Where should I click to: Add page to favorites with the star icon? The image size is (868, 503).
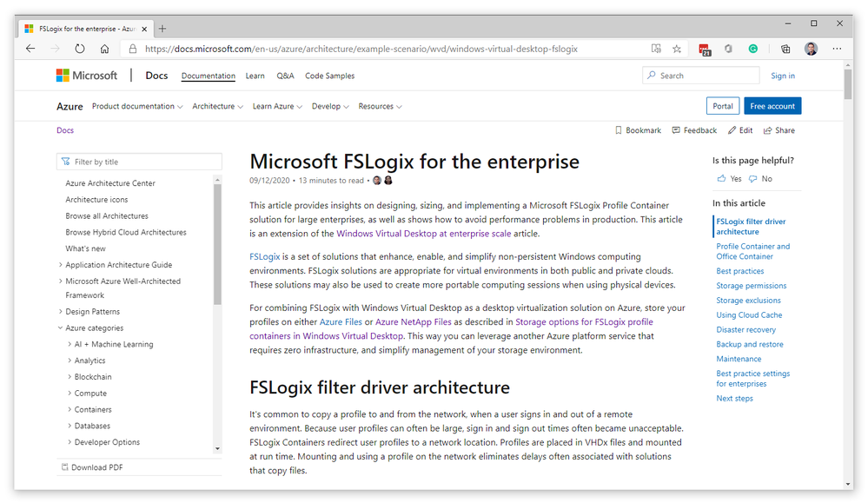point(677,49)
